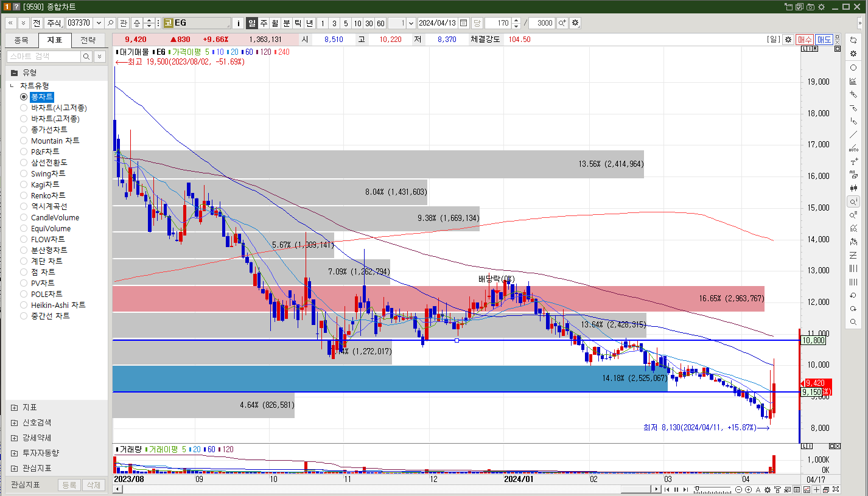868x496 pixels.
Task: Set interval to 10 button
Action: 357,23
